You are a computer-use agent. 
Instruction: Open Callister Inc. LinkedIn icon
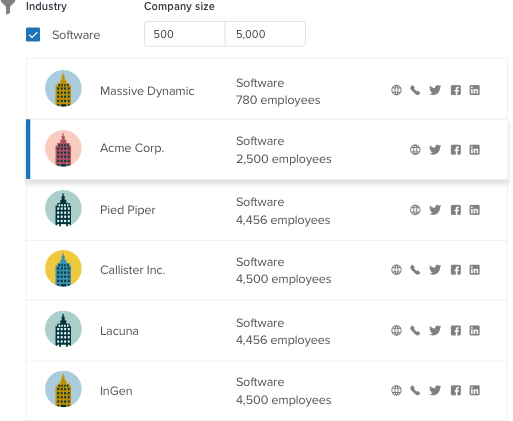(x=474, y=269)
